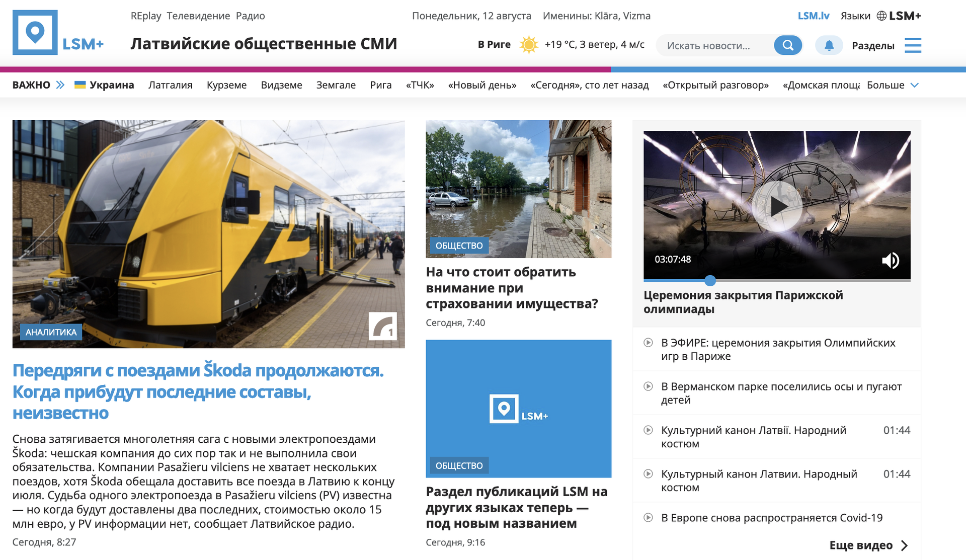Viewport: 966px width, 560px height.
Task: Click the blue search magnifier button
Action: pos(788,45)
